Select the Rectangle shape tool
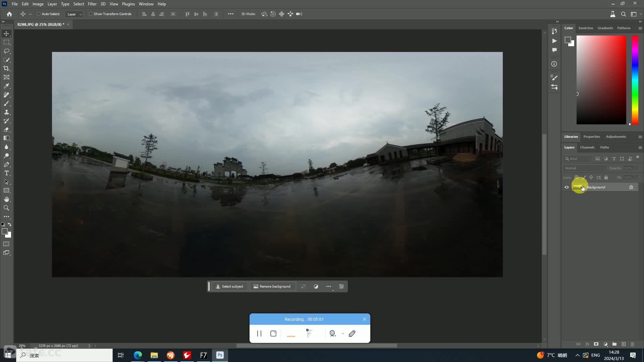This screenshot has width=644, height=362. click(6, 190)
